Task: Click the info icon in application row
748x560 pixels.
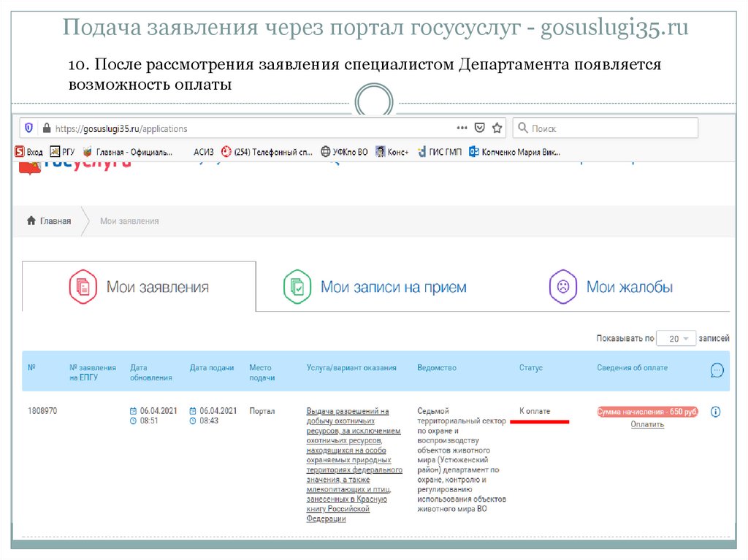Action: (x=715, y=412)
